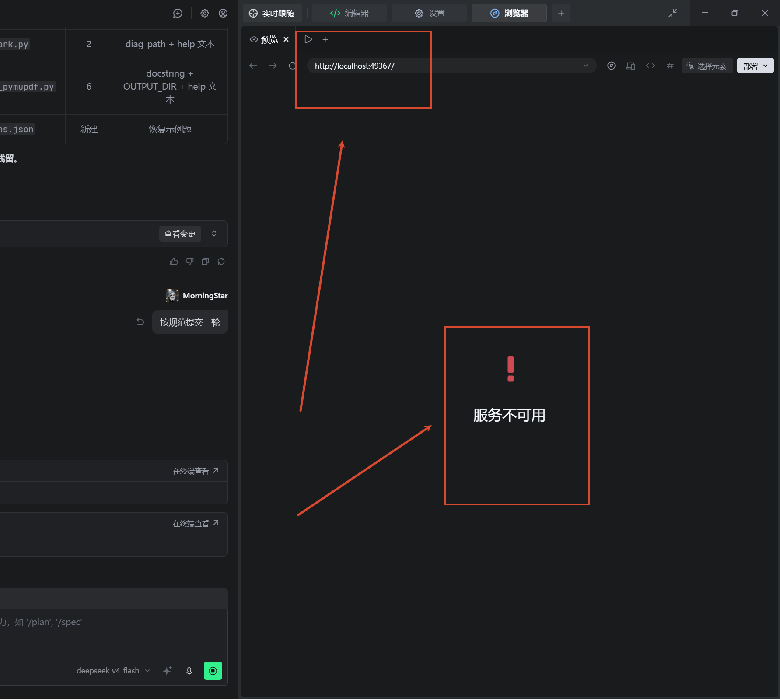
Task: Click the 恢复示例题 table cell
Action: (x=170, y=129)
